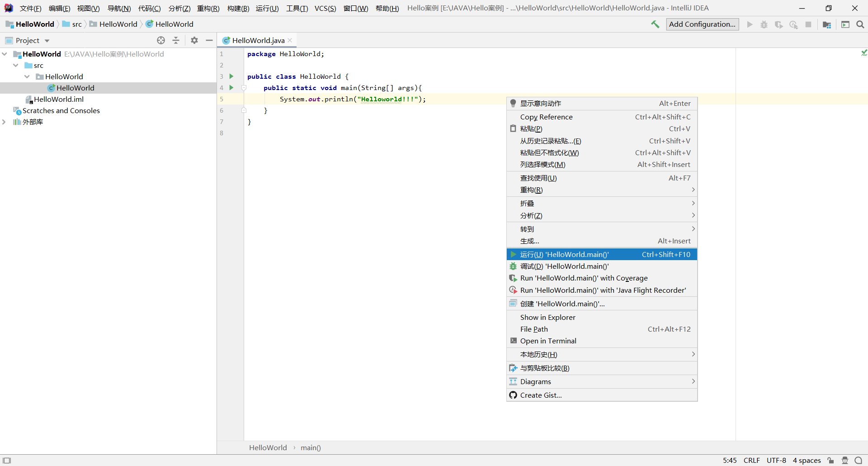868x466 pixels.
Task: Click the notifications bubble icon in status bar
Action: 859,460
